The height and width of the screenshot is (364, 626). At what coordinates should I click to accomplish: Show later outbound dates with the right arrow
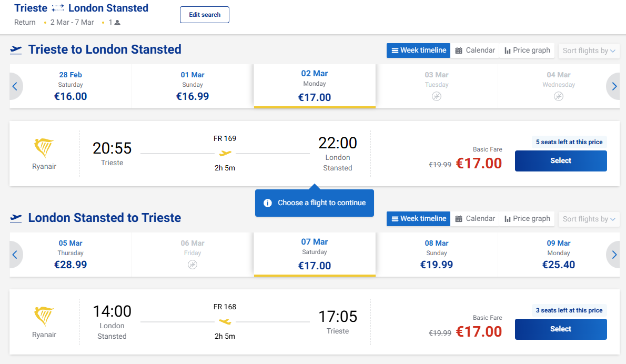click(613, 86)
